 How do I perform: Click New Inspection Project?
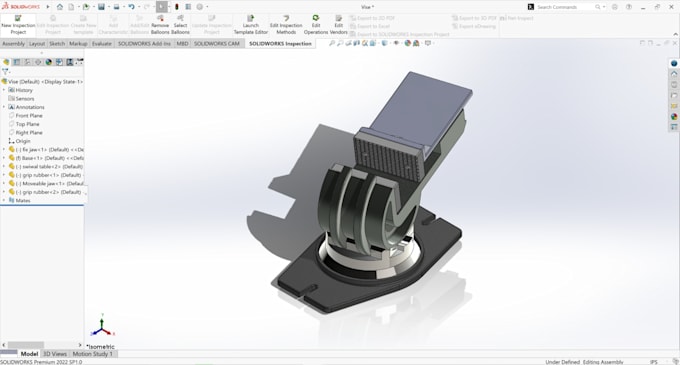point(18,25)
